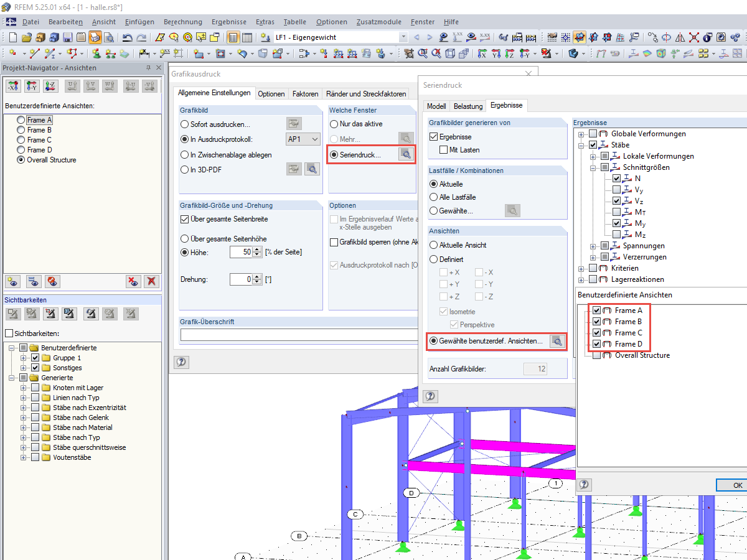Click the 3D-PDF settings magnifier icon
747x560 pixels.
click(312, 168)
